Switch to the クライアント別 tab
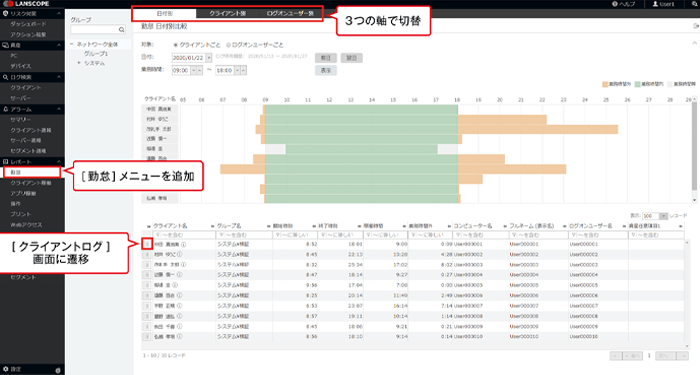The image size is (700, 375). tap(228, 13)
